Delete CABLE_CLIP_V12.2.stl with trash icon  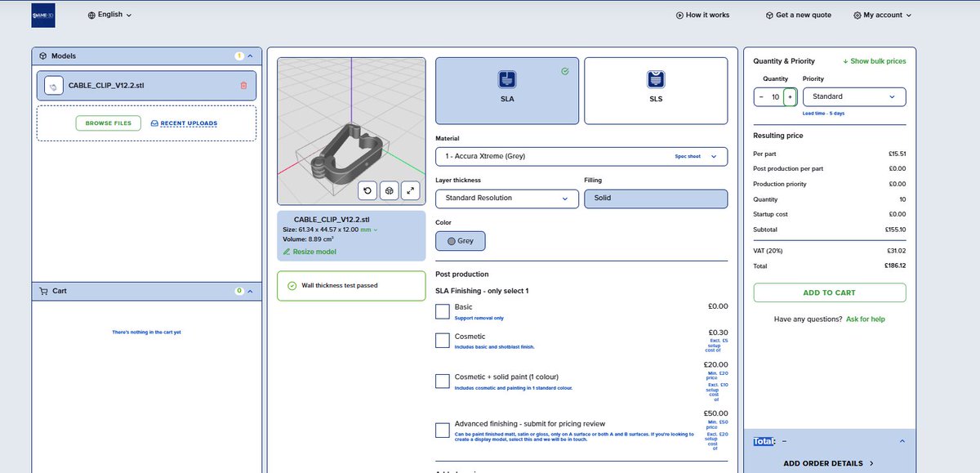coord(244,85)
